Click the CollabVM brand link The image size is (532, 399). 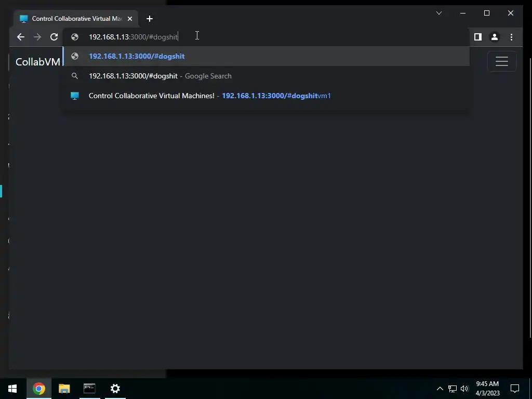coord(37,62)
